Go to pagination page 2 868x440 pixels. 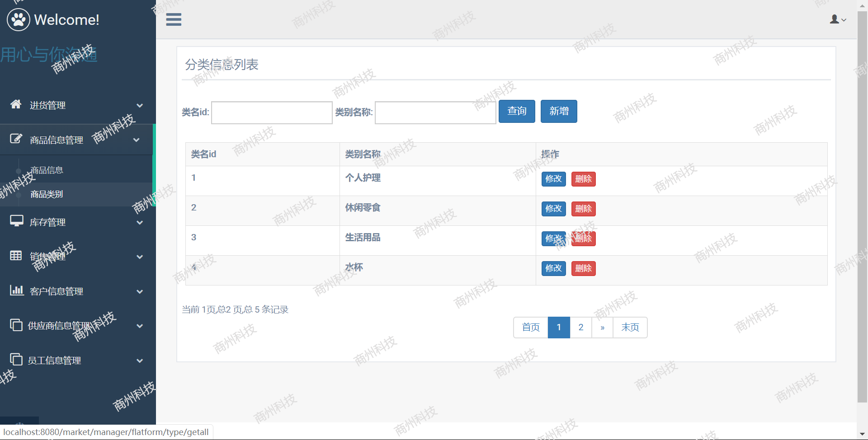[581, 327]
